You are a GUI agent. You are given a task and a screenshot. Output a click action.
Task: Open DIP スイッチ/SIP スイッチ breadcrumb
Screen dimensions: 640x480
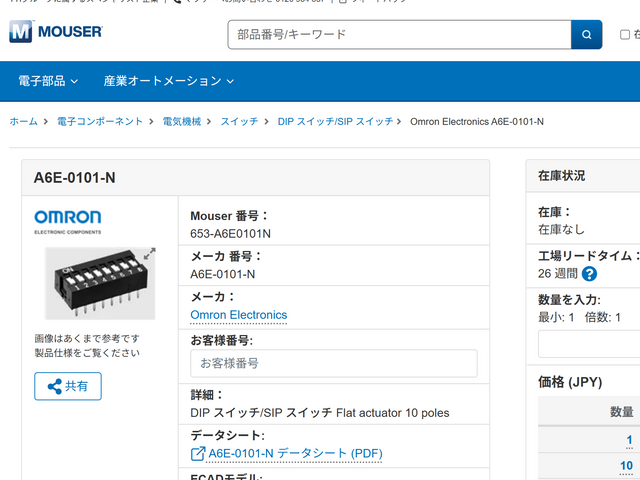click(x=335, y=122)
